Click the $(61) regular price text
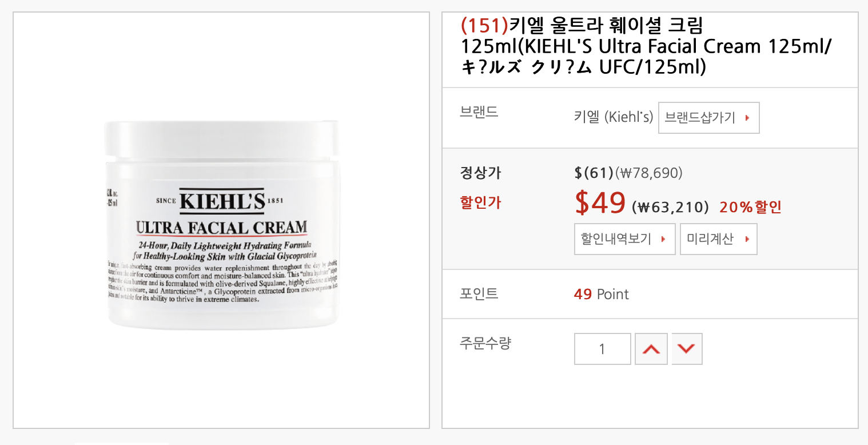Screen dimensions: 868x445 (594, 173)
